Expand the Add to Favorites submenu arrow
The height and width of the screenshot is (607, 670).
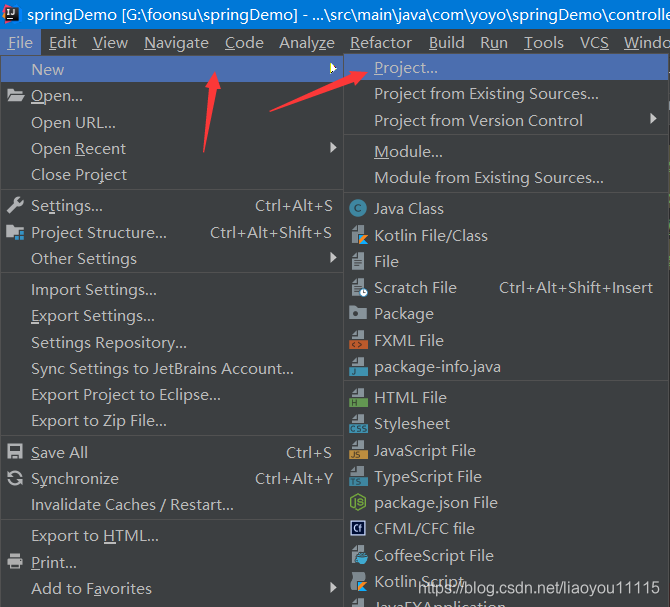[333, 587]
